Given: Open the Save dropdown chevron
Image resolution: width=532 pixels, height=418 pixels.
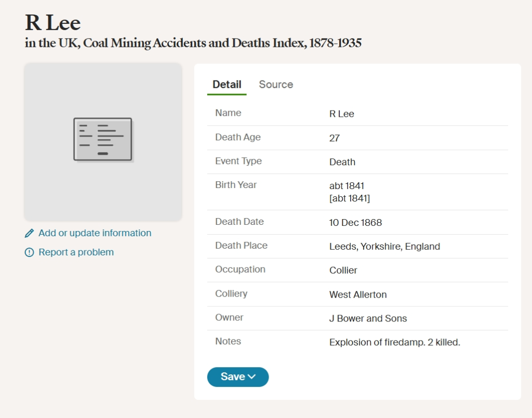Looking at the screenshot, I should click(x=252, y=376).
